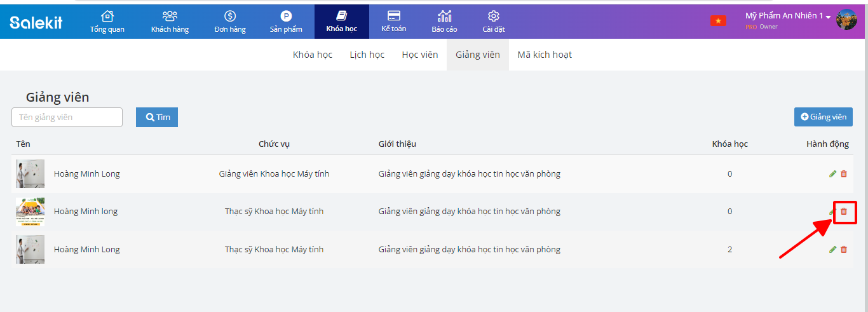Focus the Tên giảng viên search field
This screenshot has height=312, width=868.
pos(67,117)
